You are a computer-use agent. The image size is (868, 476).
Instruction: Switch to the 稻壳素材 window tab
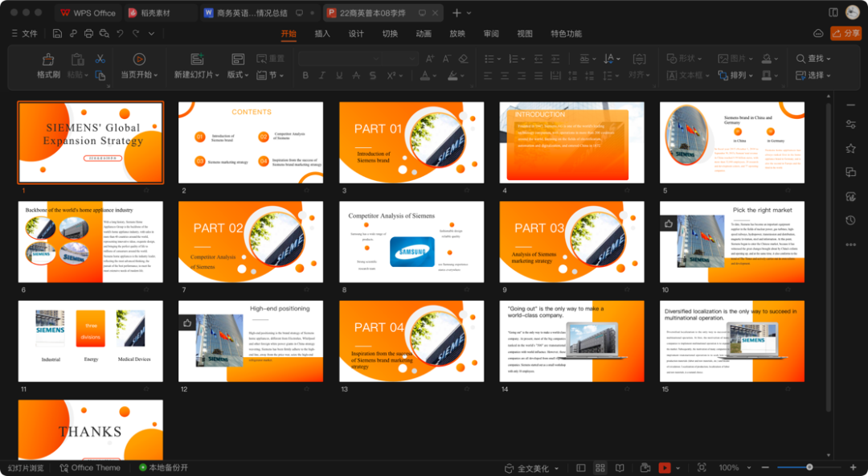pos(161,13)
